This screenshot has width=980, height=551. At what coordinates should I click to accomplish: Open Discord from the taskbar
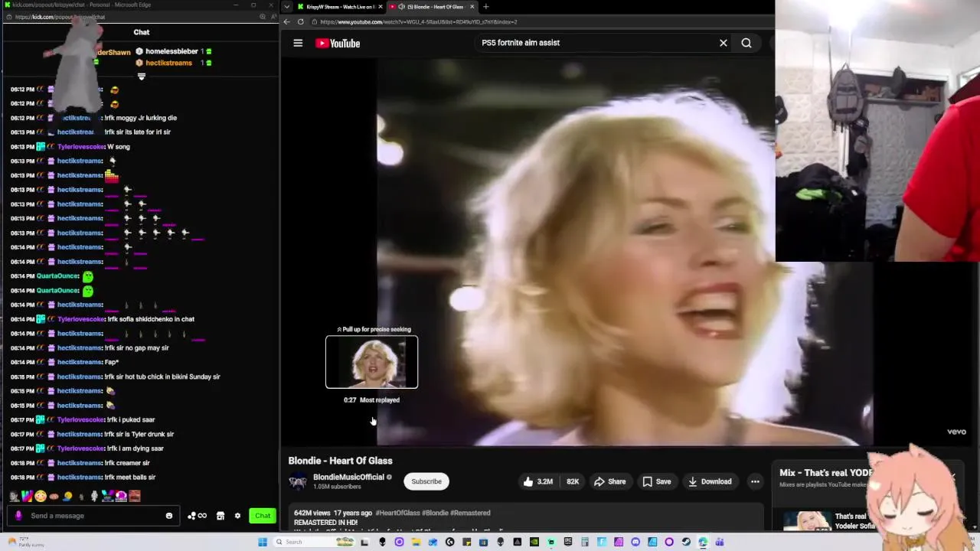635,542
